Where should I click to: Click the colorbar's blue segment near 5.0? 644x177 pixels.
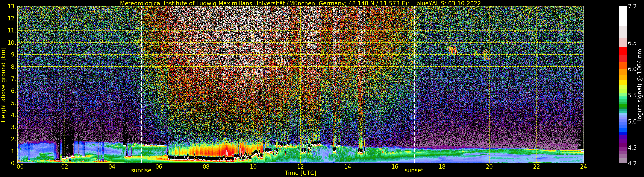pos(623,123)
